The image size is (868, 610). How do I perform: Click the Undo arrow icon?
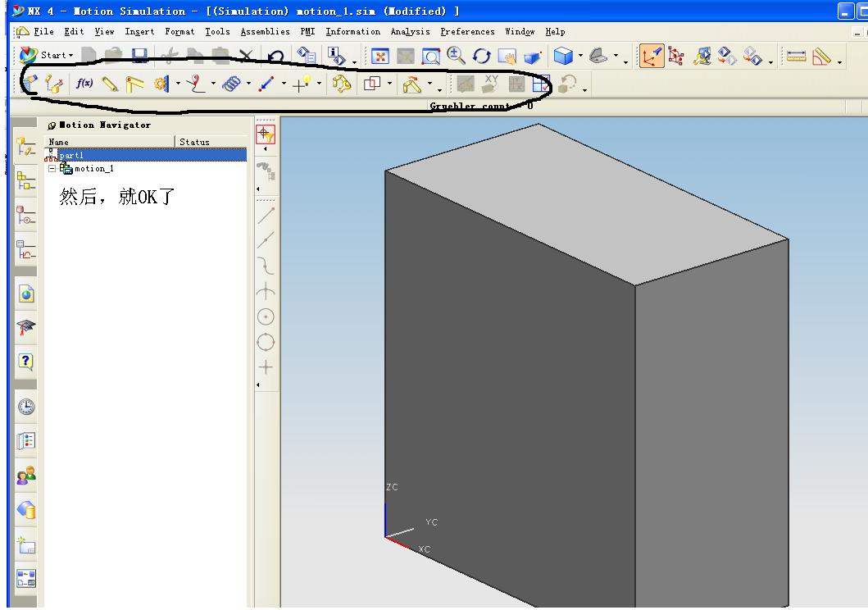pyautogui.click(x=275, y=56)
